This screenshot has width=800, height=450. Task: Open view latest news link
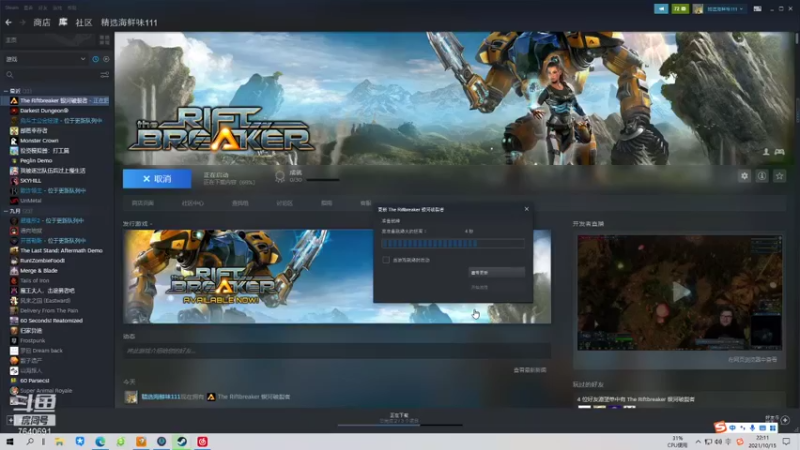coord(530,370)
